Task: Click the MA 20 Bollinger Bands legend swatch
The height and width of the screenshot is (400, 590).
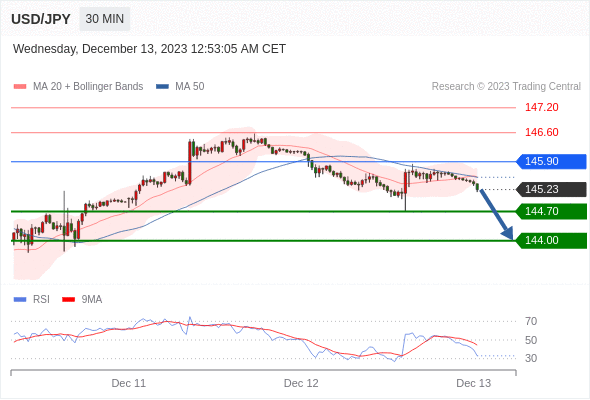Action: (x=20, y=87)
